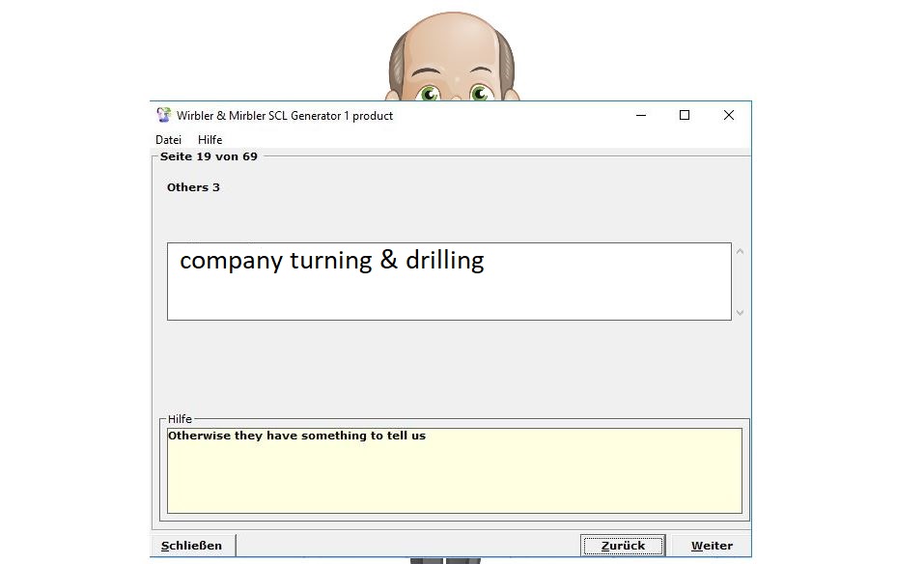Image resolution: width=924 pixels, height=564 pixels.
Task: Click the text box's scroll down arrow
Action: [741, 312]
